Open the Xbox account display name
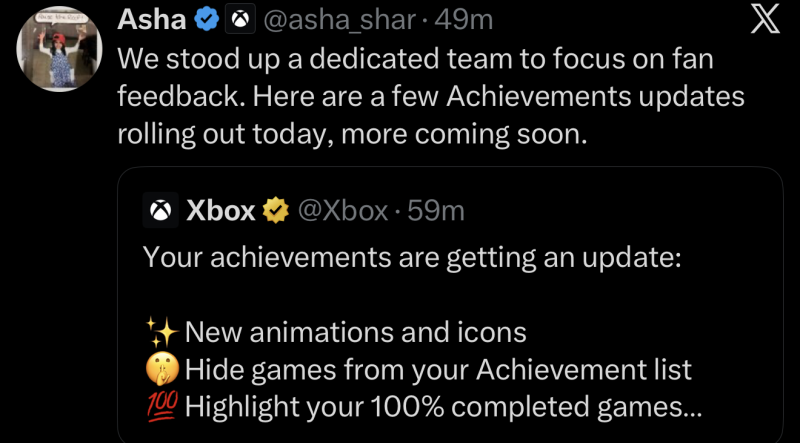This screenshot has height=443, width=800. pyautogui.click(x=221, y=211)
